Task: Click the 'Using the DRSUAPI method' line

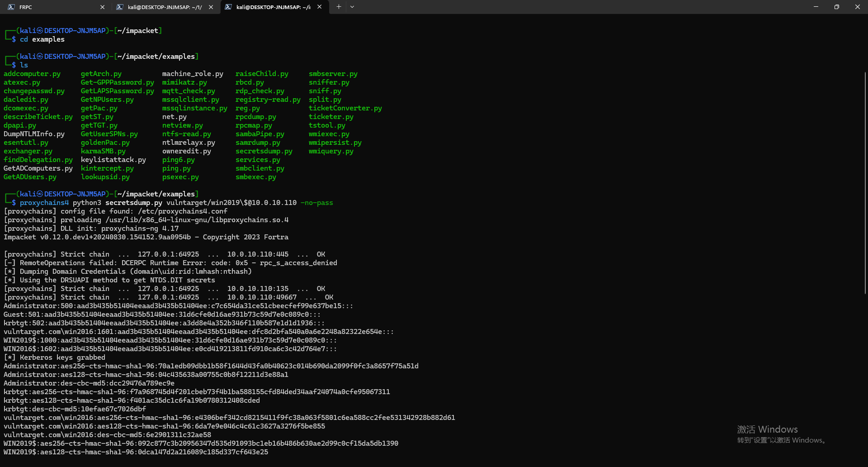Action: (x=109, y=280)
